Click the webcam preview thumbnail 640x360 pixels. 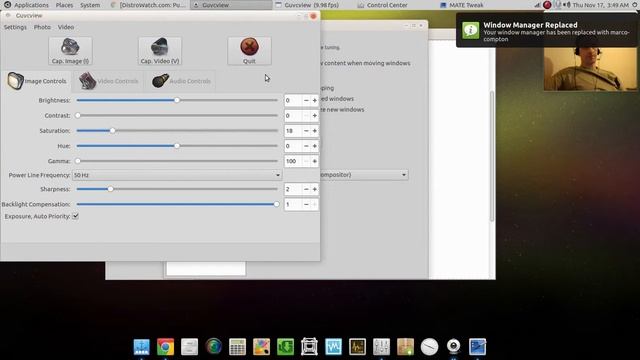pos(590,69)
